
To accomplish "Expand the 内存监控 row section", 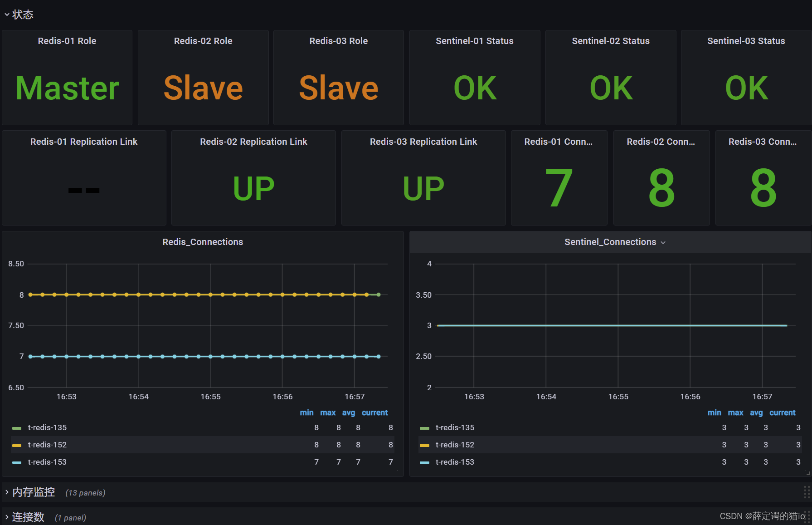I will 29,492.
